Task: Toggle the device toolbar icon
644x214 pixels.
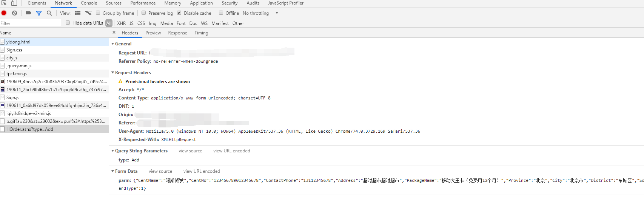Action: 14,3
